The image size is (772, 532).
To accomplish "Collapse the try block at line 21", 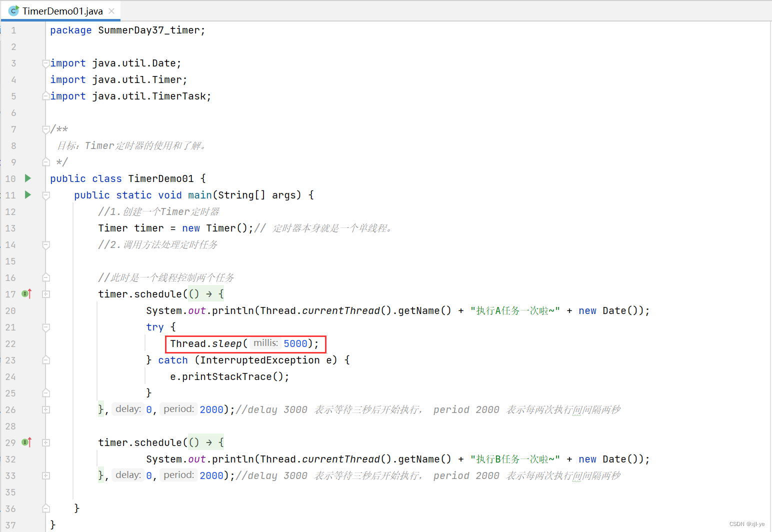I will coord(46,327).
